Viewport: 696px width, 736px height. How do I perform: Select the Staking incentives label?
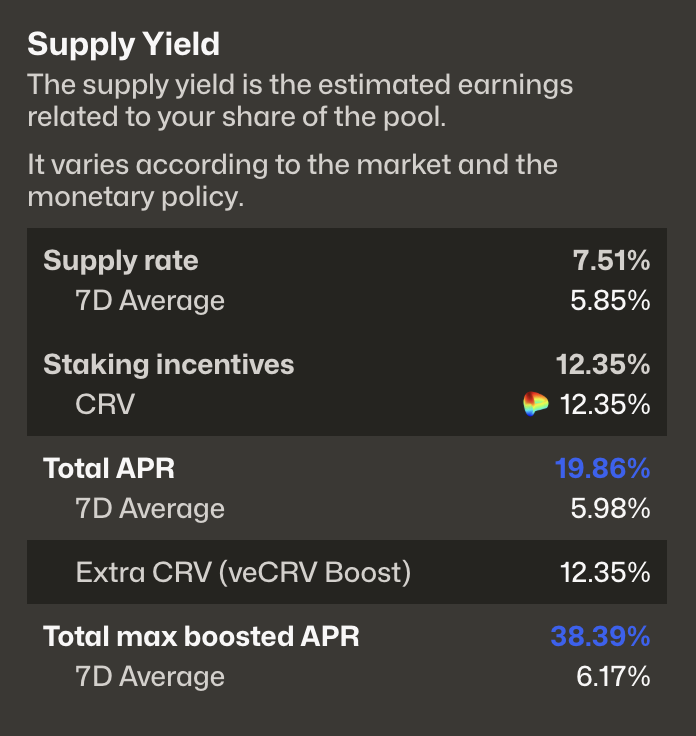(169, 364)
